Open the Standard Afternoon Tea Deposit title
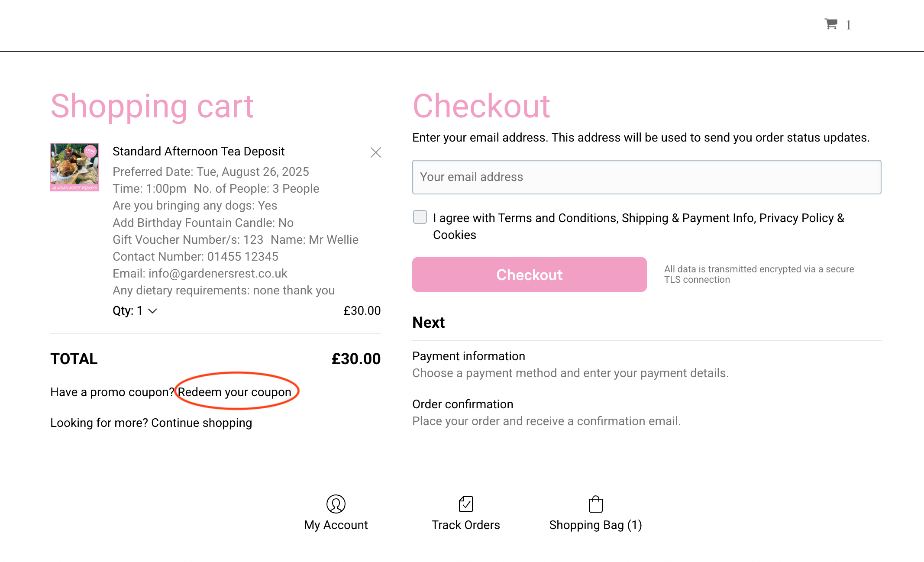This screenshot has width=924, height=562. (199, 152)
